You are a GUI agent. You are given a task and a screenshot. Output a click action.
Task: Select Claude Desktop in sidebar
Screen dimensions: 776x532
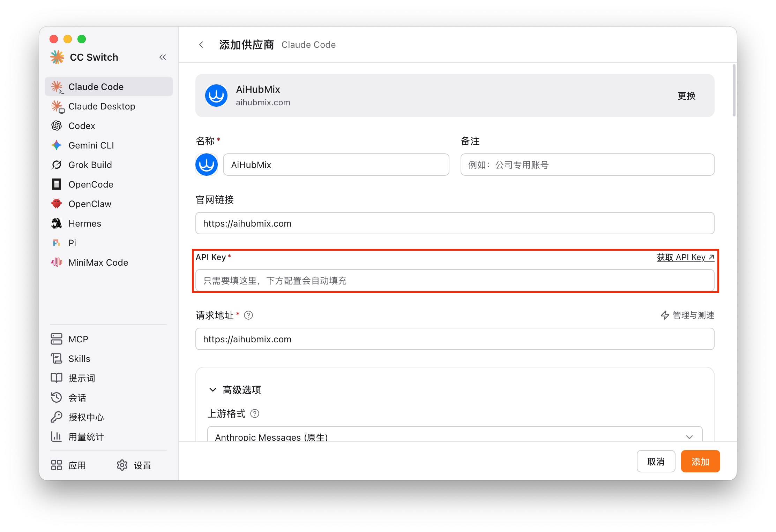tap(109, 106)
